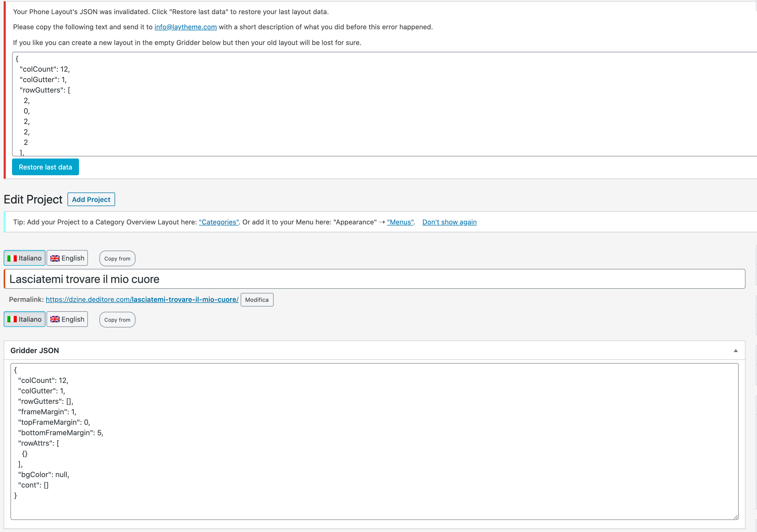Dismiss the tip with Don't show again
The height and width of the screenshot is (532, 757).
[449, 222]
